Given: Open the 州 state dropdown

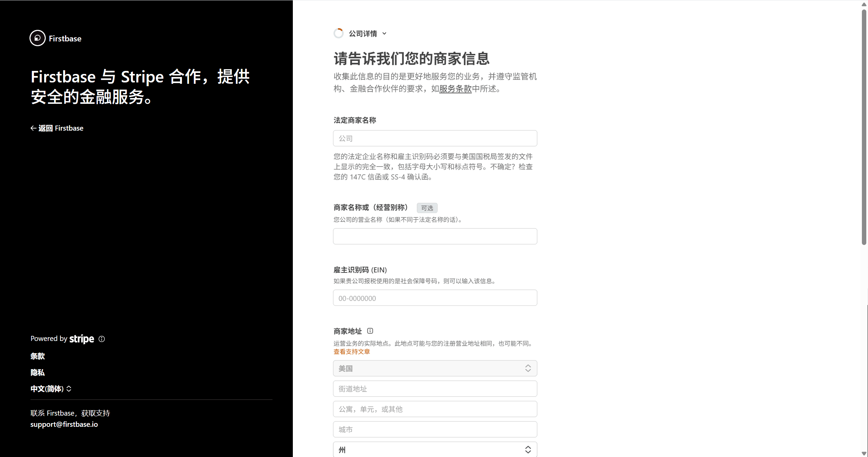Looking at the screenshot, I should (x=435, y=450).
